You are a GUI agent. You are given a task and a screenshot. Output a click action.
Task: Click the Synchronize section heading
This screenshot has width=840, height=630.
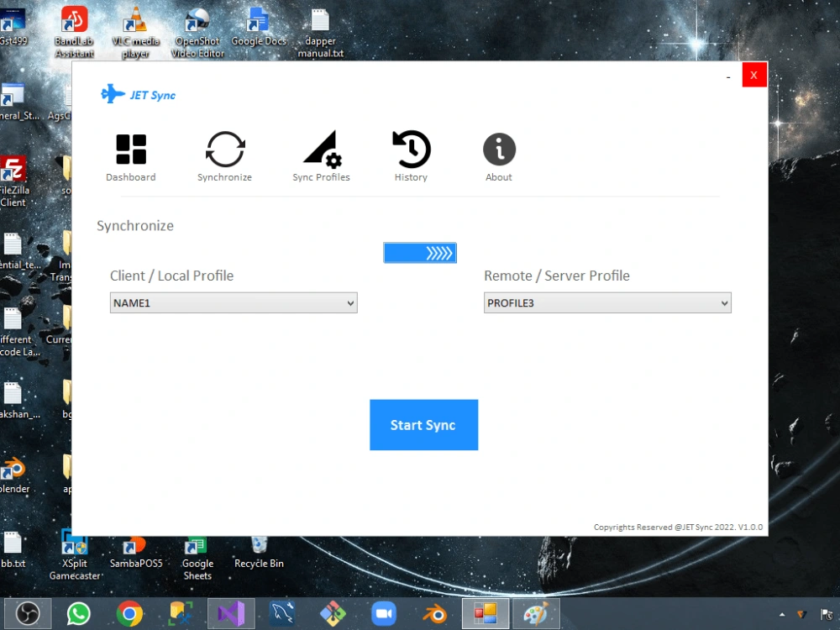pos(135,225)
